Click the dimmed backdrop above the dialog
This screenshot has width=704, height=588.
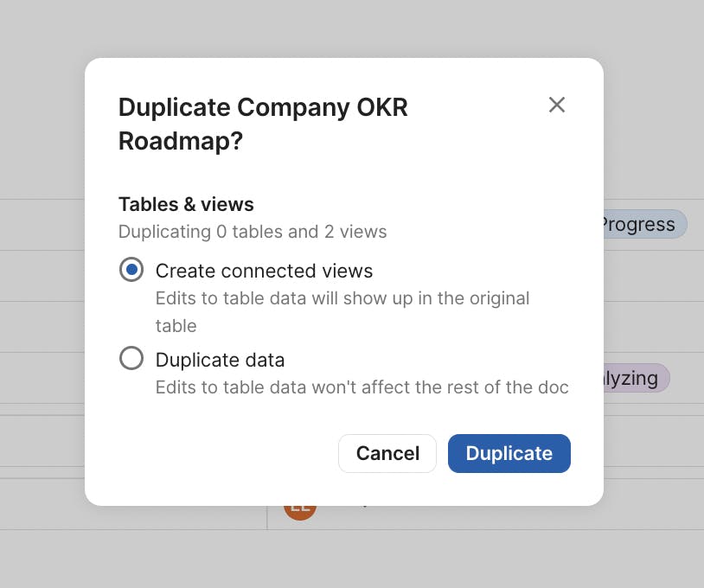tap(346, 28)
